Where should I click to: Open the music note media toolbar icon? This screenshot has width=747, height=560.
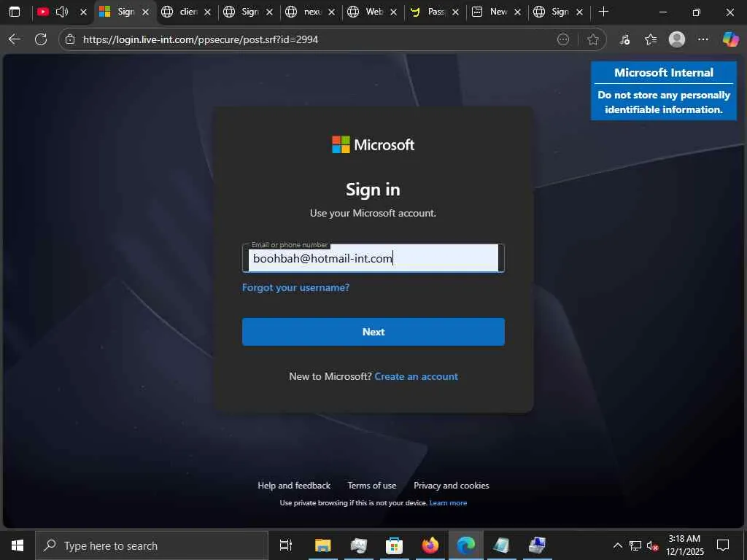(624, 39)
